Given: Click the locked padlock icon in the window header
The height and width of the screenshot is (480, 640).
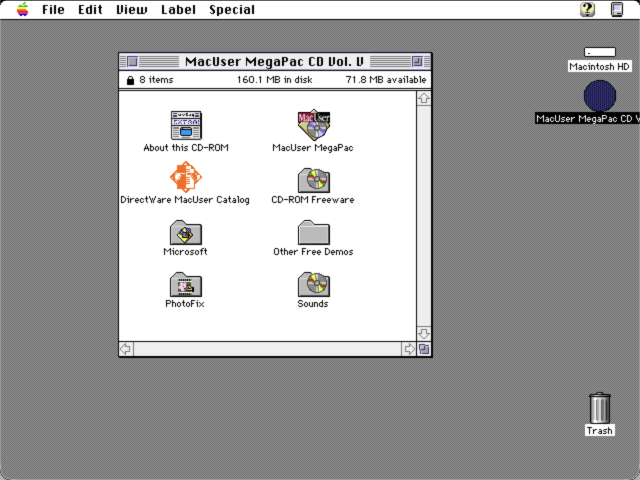Looking at the screenshot, I should pyautogui.click(x=130, y=80).
